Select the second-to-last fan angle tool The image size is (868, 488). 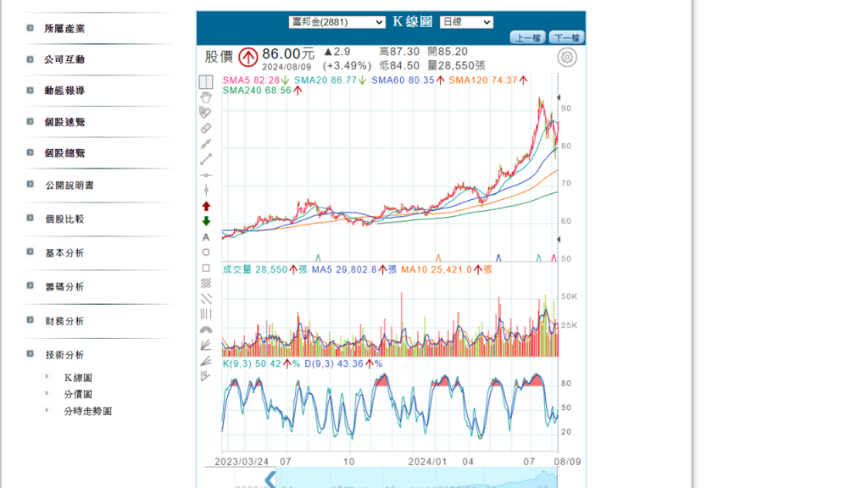tap(206, 361)
